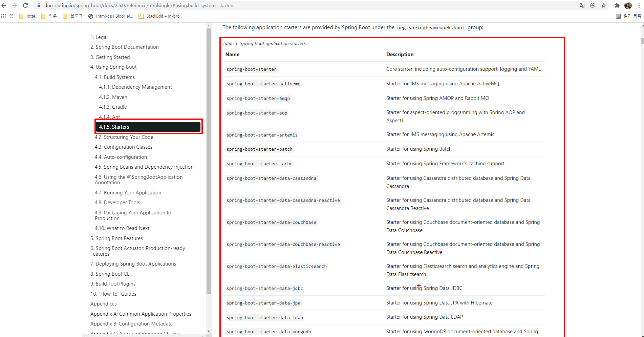Select 4. Using Spring Boot
Viewport: 644px width, 337px height.
[113, 67]
